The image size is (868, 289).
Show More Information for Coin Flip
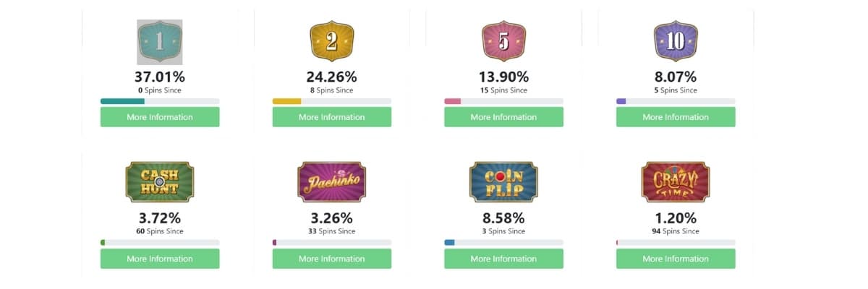click(503, 259)
